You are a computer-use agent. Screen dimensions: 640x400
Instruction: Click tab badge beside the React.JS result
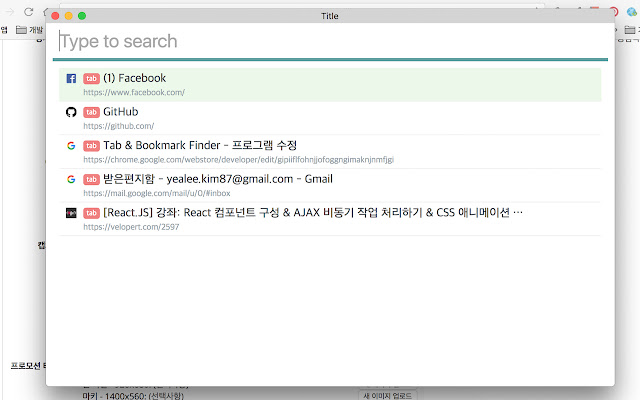91,213
